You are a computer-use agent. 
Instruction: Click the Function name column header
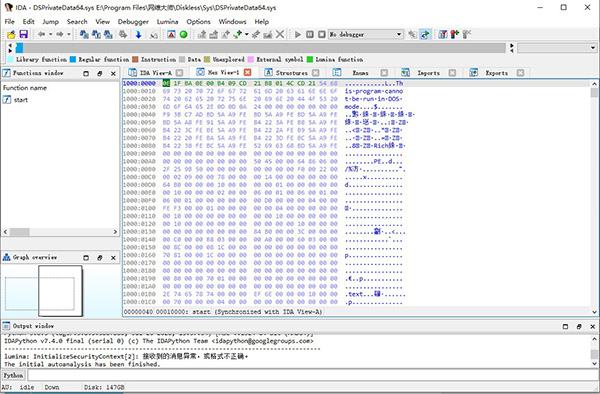[x=25, y=88]
